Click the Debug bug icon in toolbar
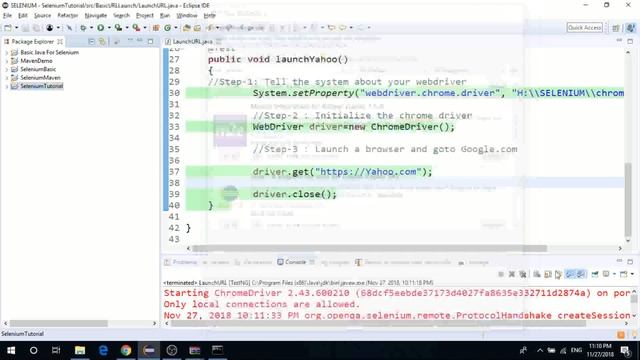640x360 pixels. tap(83, 28)
